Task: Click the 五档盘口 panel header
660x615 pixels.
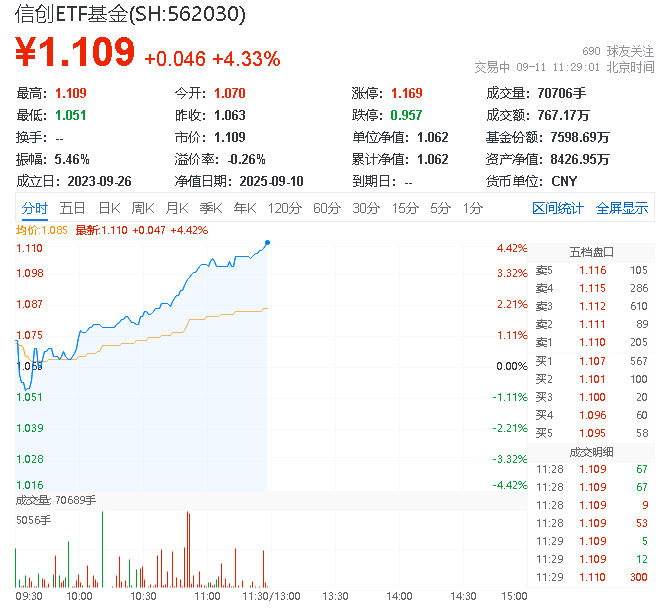Action: click(591, 252)
